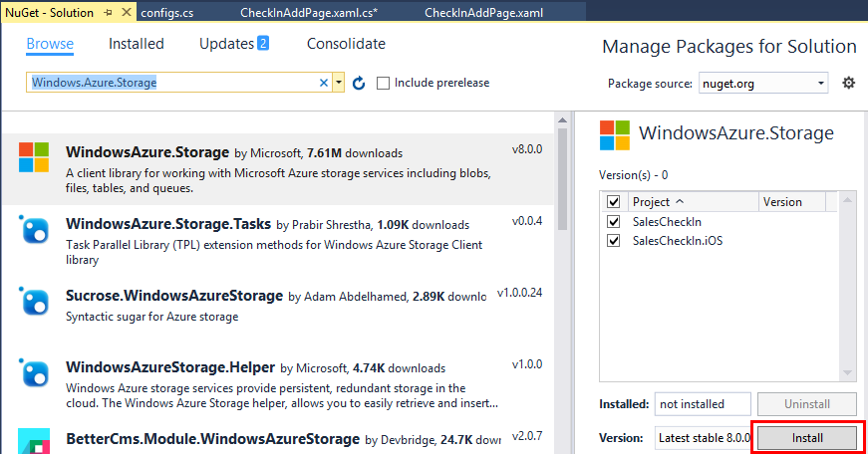
Task: Click the BetterCms.Module.WindowsAzureStorage package icon
Action: point(34,441)
